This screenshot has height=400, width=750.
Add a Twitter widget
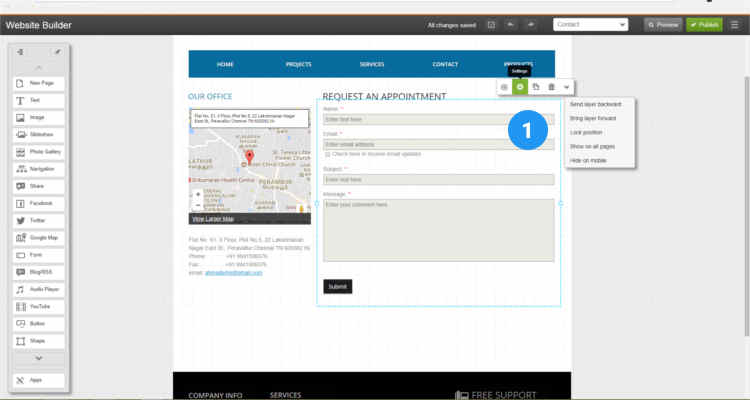[x=39, y=221]
